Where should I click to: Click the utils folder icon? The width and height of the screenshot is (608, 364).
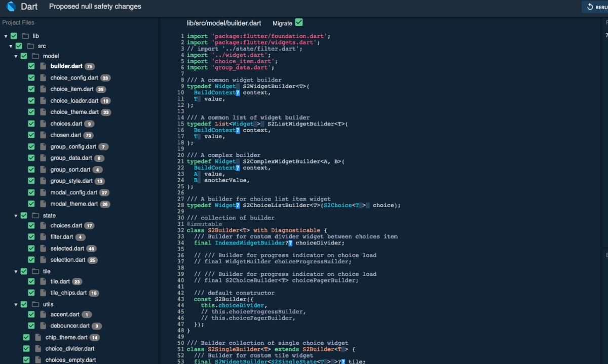pos(35,304)
